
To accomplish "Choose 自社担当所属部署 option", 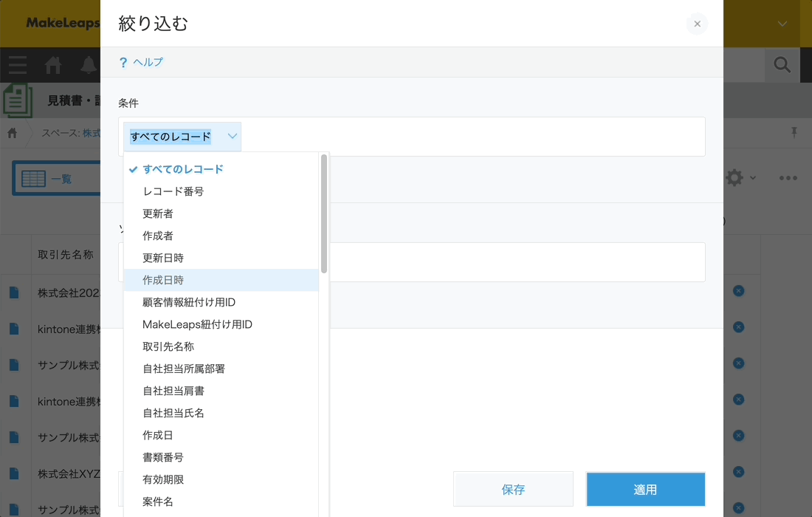I will (221, 369).
